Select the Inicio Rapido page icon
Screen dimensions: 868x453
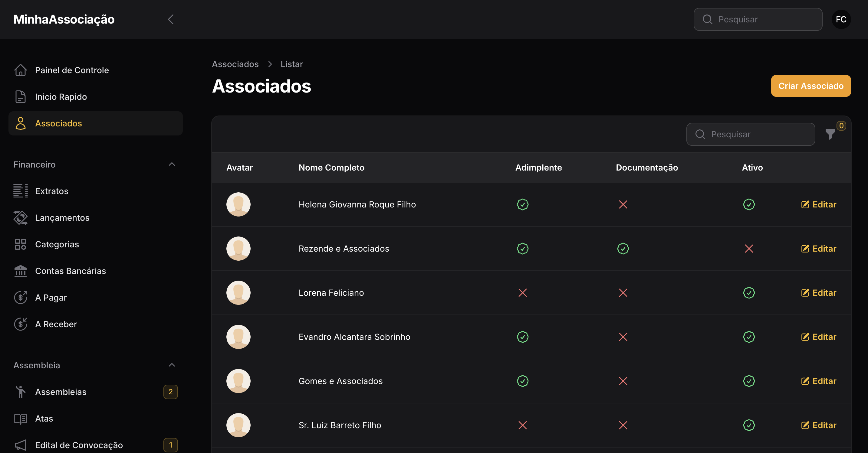click(x=21, y=97)
